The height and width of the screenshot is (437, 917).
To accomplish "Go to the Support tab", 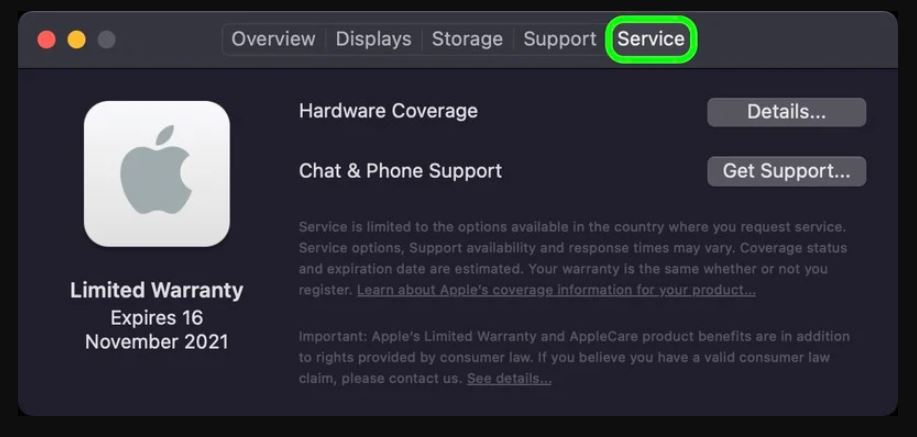I will tap(560, 39).
